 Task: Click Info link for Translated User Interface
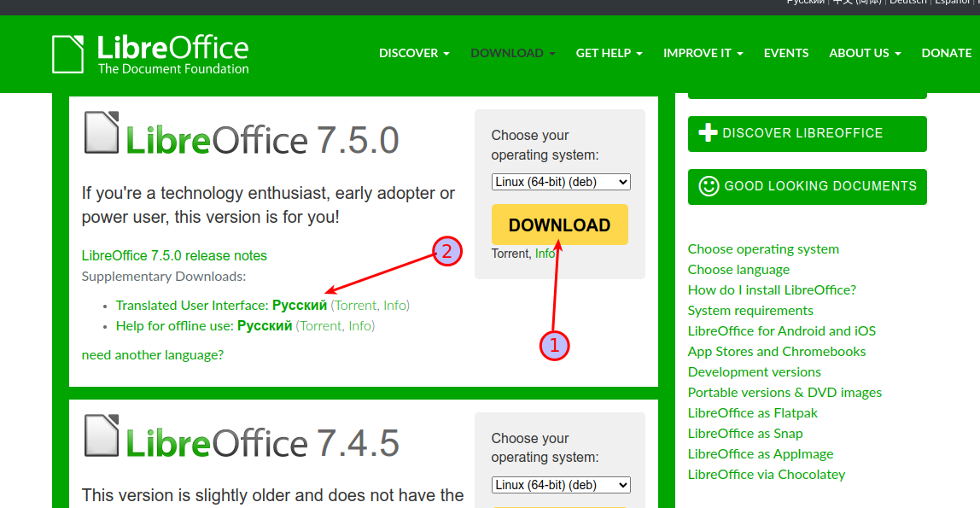(394, 305)
